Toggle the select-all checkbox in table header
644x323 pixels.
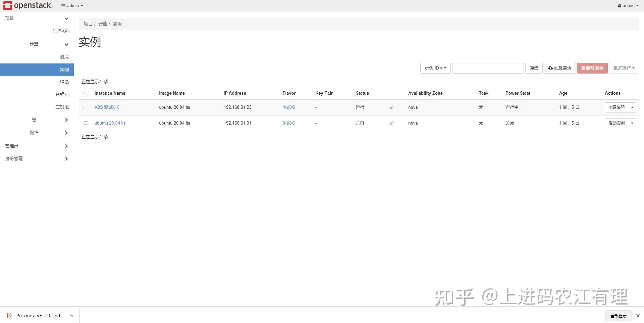pos(85,93)
